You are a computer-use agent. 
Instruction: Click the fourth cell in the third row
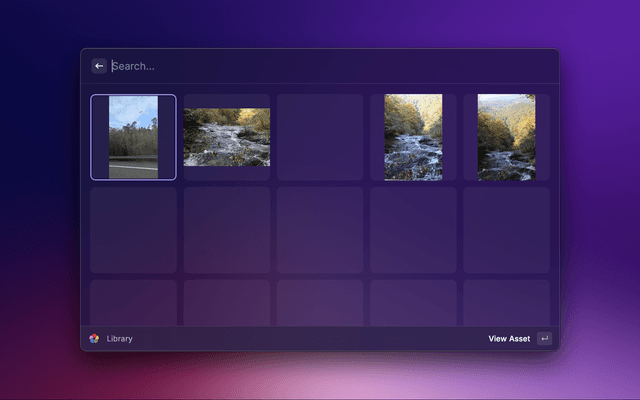413,303
